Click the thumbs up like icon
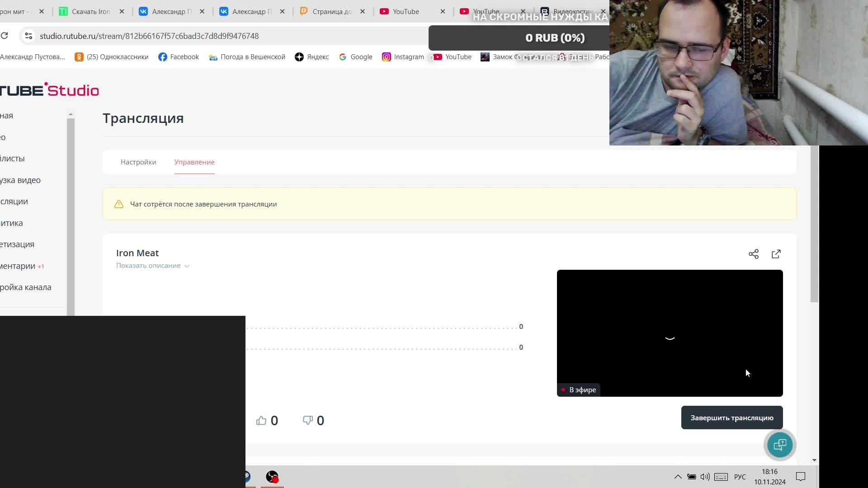 (x=261, y=421)
